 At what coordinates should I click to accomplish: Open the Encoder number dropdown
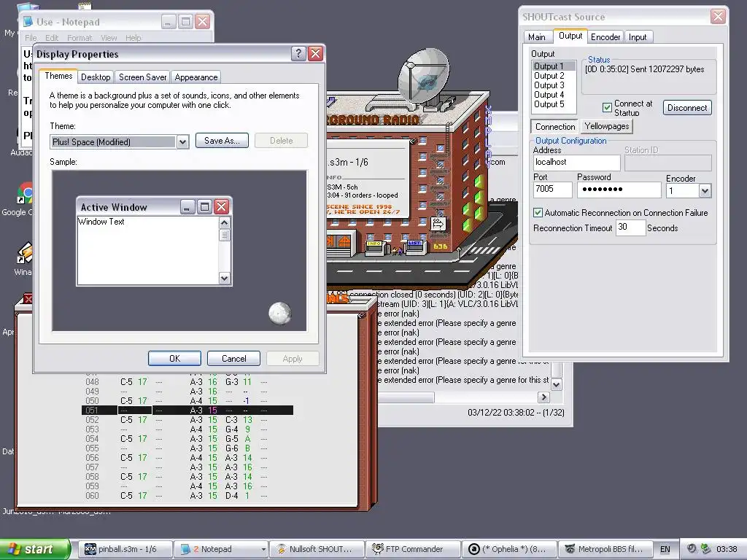tap(705, 191)
